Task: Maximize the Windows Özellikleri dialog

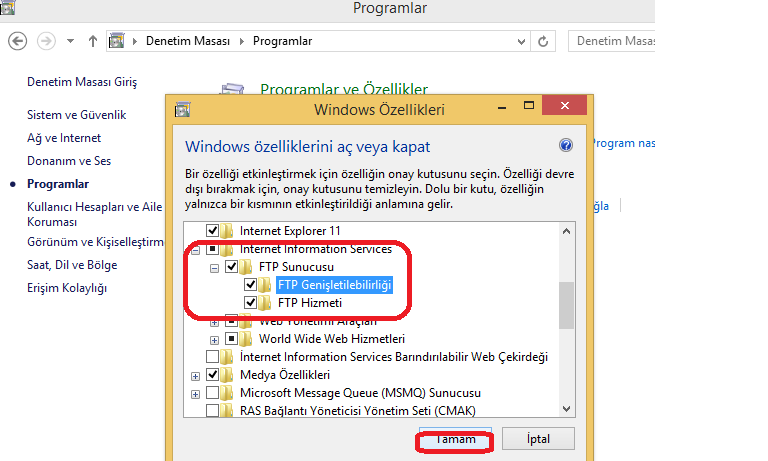Action: pos(528,105)
